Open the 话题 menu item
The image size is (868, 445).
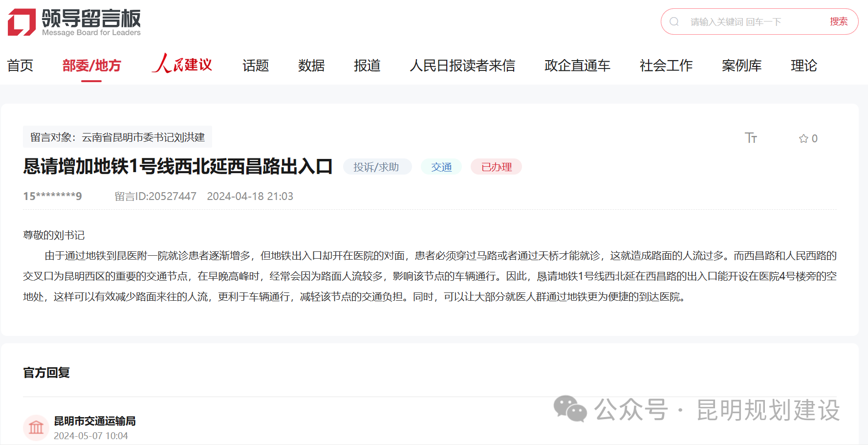tap(256, 65)
